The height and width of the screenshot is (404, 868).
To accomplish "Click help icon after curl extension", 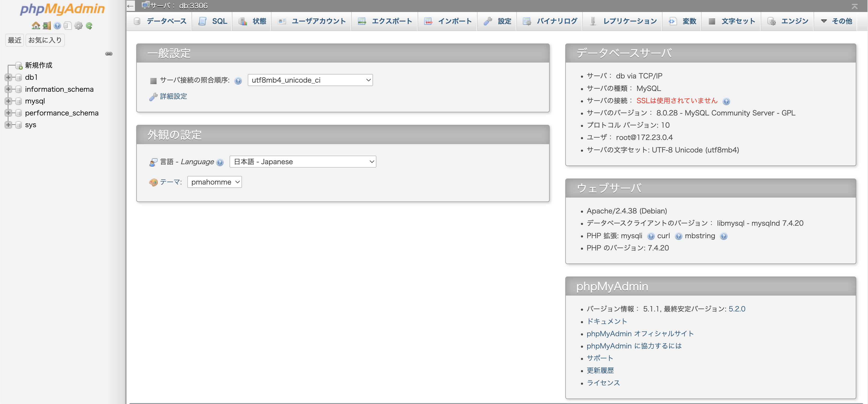I will click(679, 236).
